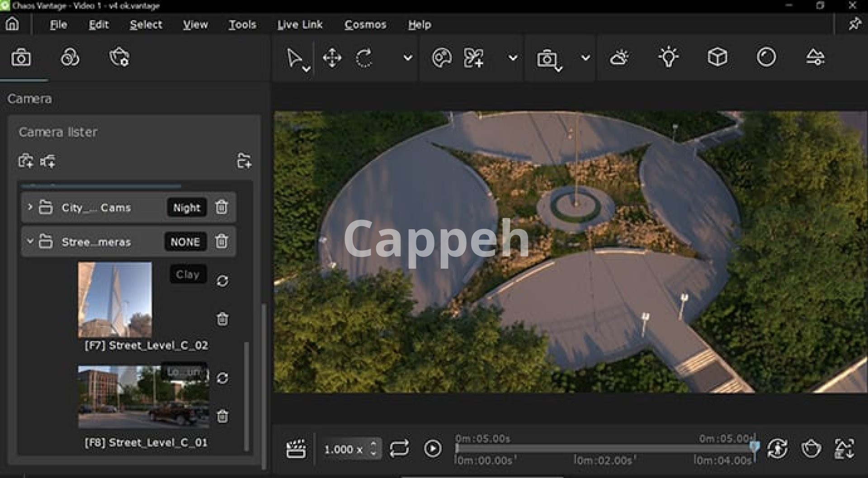This screenshot has height=478, width=868.
Task: Open the environment sun and cloud panel
Action: [619, 57]
